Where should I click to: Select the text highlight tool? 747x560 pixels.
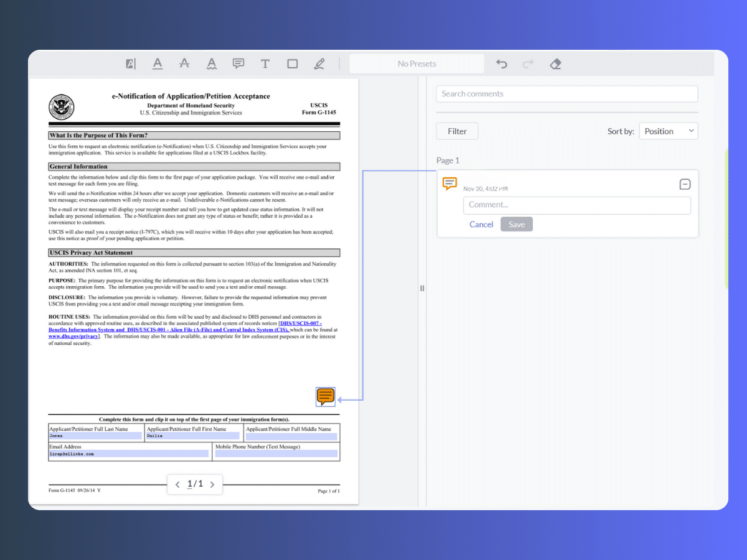pyautogui.click(x=131, y=63)
